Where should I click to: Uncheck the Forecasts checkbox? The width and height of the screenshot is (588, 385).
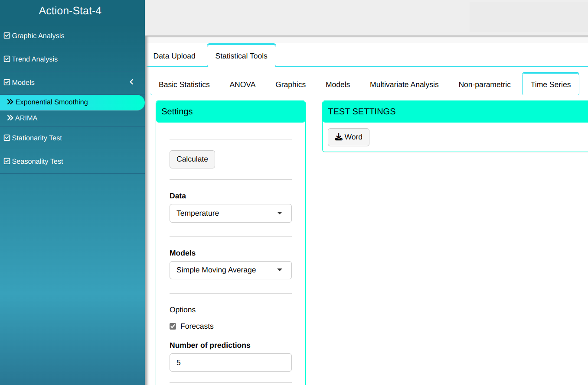click(x=173, y=327)
